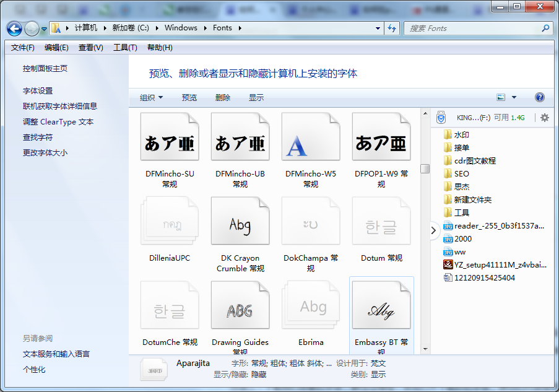Screen dimensions: 559x392
Task: Click the Forward navigation arrow
Action: 32,28
